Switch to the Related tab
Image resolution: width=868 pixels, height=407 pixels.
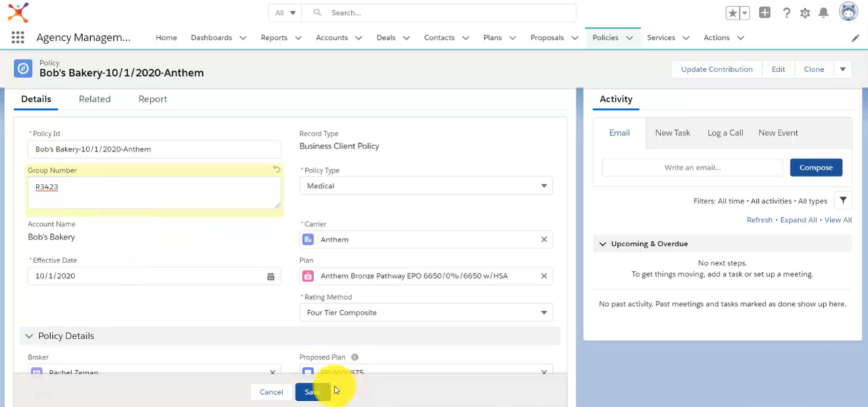[94, 98]
